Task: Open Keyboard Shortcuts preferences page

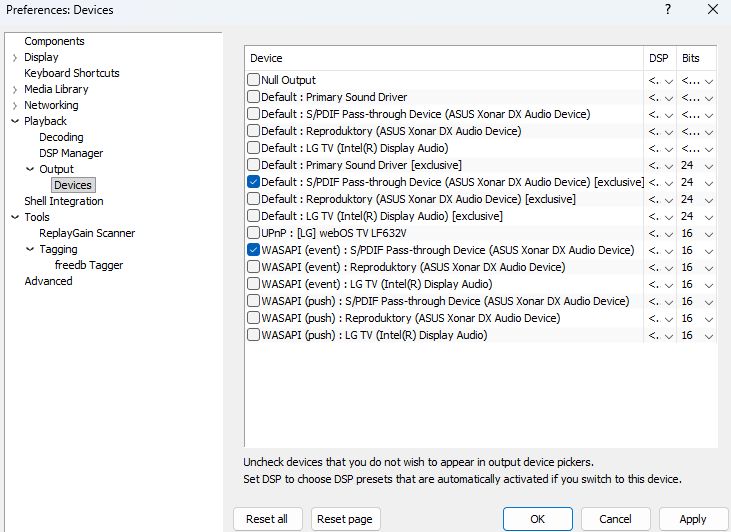Action: click(x=72, y=73)
